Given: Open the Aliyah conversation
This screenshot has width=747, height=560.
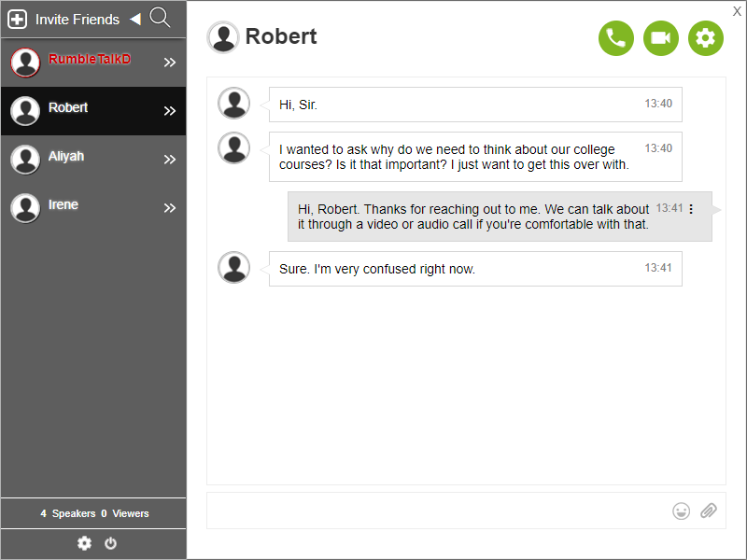Looking at the screenshot, I should (66, 158).
